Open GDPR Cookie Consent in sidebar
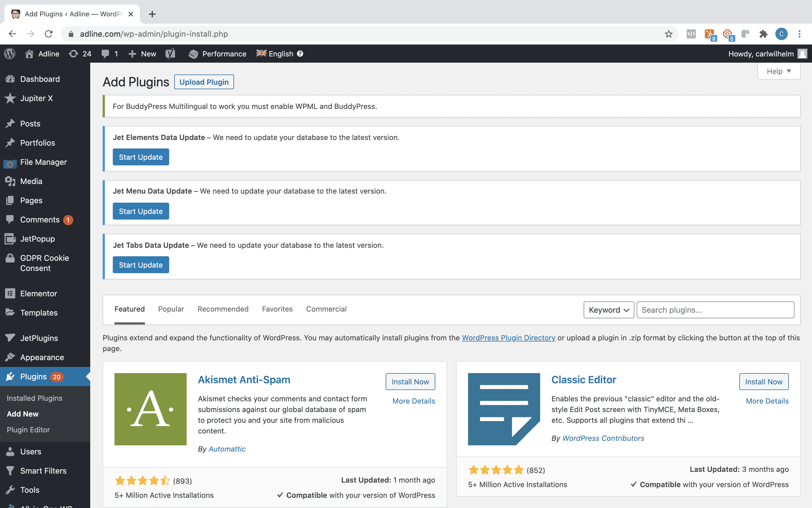The width and height of the screenshot is (812, 508). [x=45, y=263]
